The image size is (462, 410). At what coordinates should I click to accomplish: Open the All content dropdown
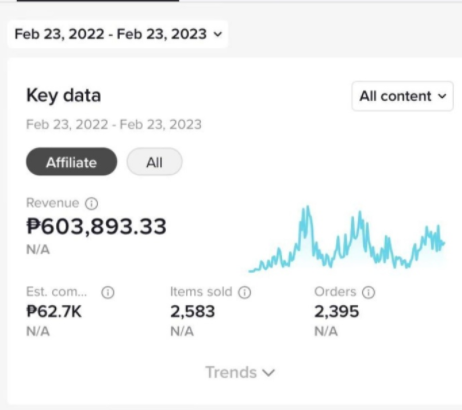coord(402,96)
